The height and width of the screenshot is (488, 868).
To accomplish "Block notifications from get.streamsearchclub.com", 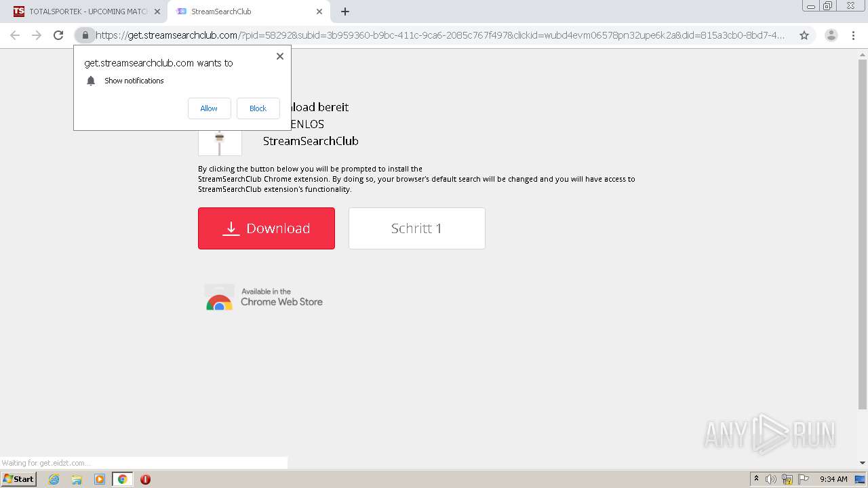I will coord(258,108).
